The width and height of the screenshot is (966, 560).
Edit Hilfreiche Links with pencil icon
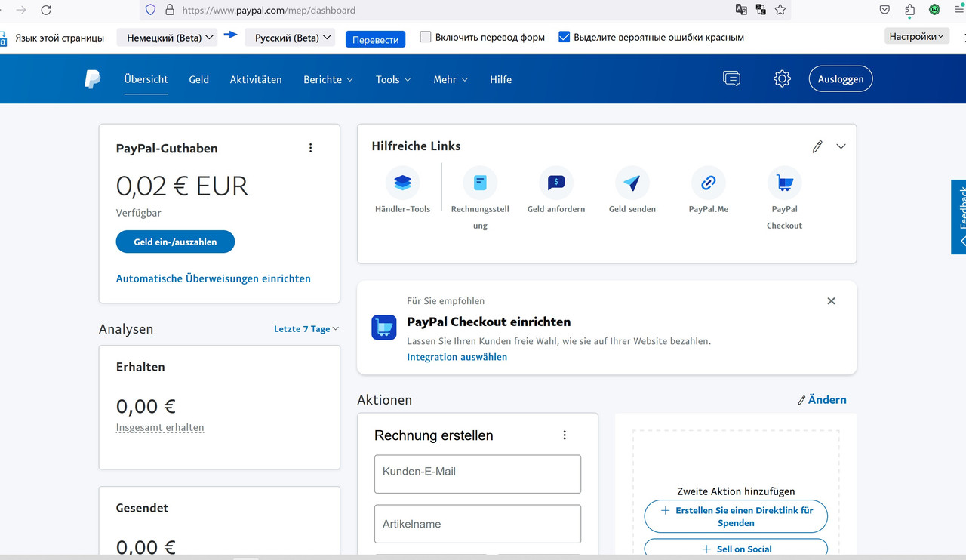(x=817, y=146)
